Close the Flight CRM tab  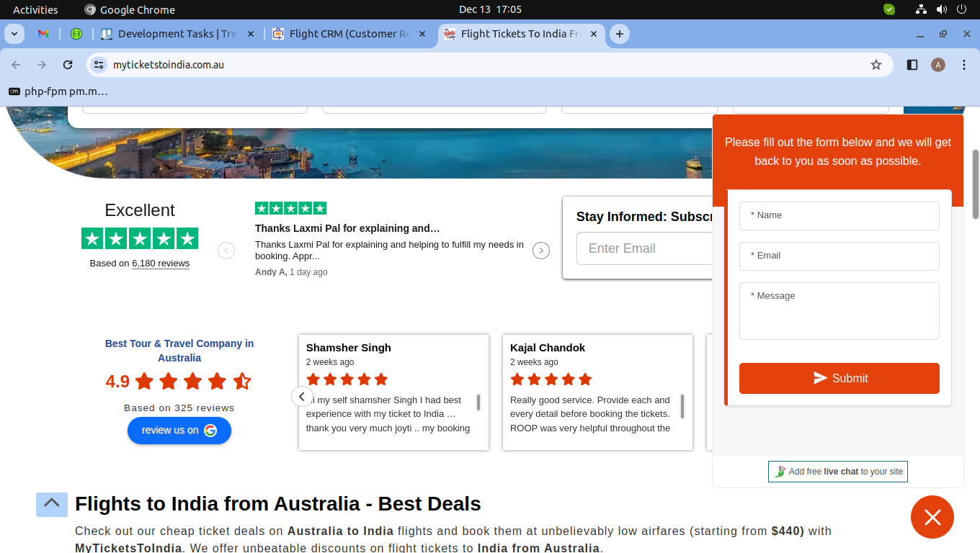point(422,34)
